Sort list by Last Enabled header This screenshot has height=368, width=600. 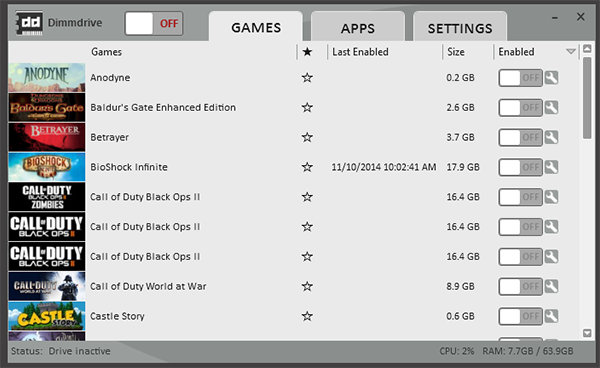point(360,52)
